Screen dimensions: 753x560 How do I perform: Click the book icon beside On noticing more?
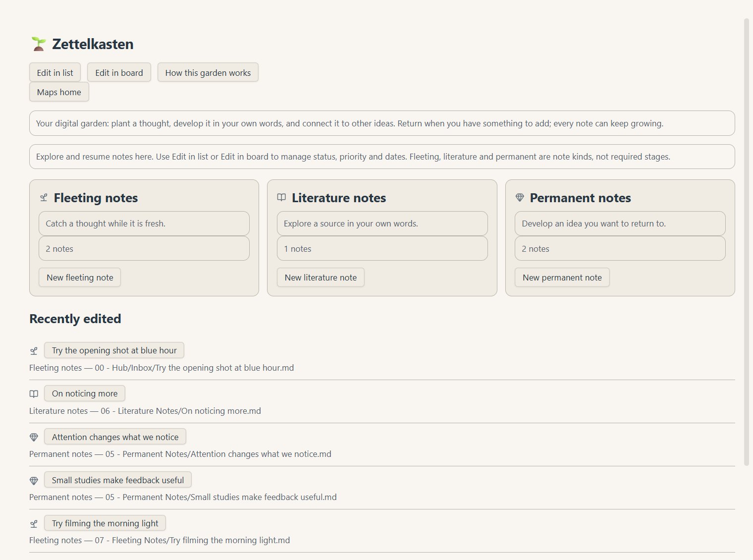pyautogui.click(x=34, y=394)
